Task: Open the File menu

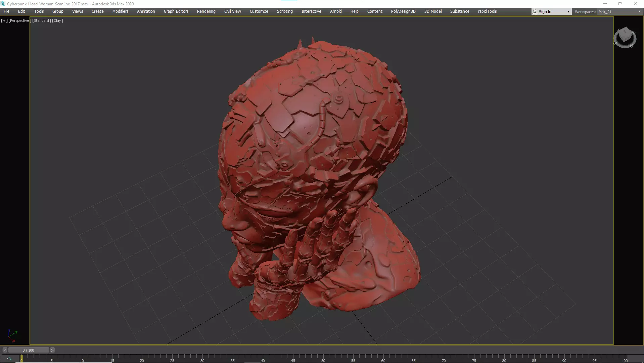Action: [6, 11]
